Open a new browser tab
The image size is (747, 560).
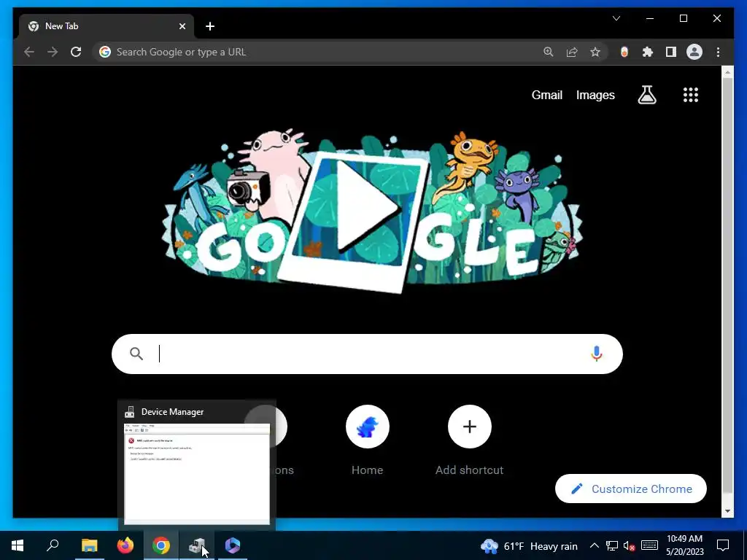[210, 26]
